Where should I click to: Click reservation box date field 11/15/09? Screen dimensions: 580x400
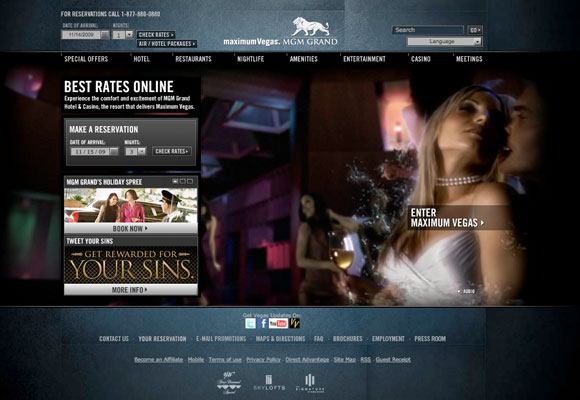coord(90,151)
